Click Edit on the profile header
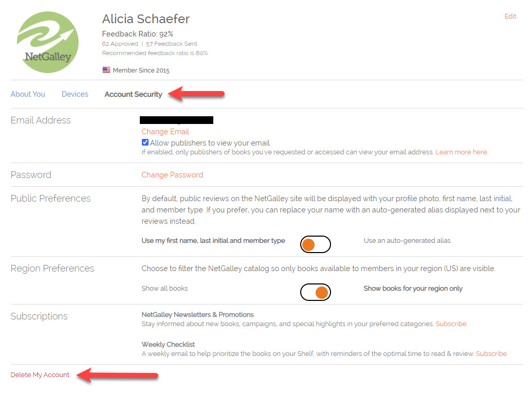 [510, 16]
